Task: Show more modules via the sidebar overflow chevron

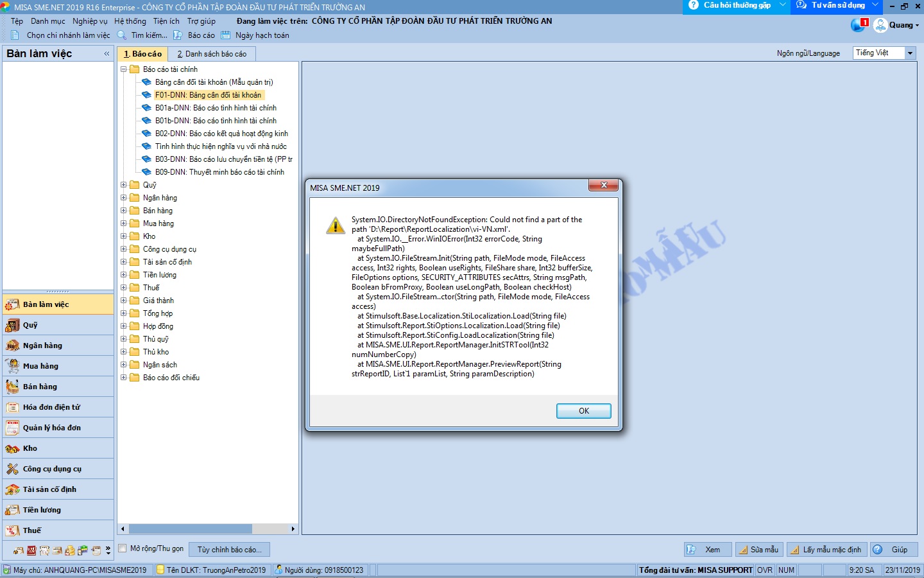Action: (x=108, y=550)
